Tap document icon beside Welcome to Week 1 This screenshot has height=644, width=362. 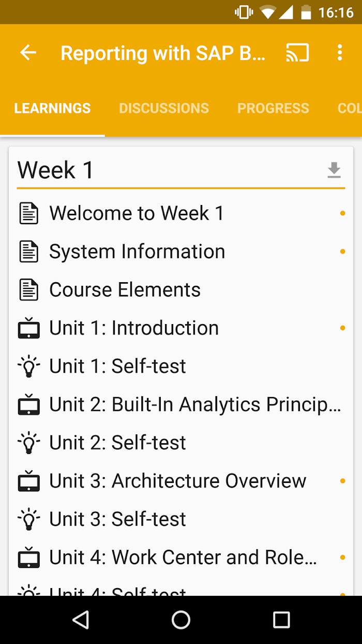(x=29, y=213)
